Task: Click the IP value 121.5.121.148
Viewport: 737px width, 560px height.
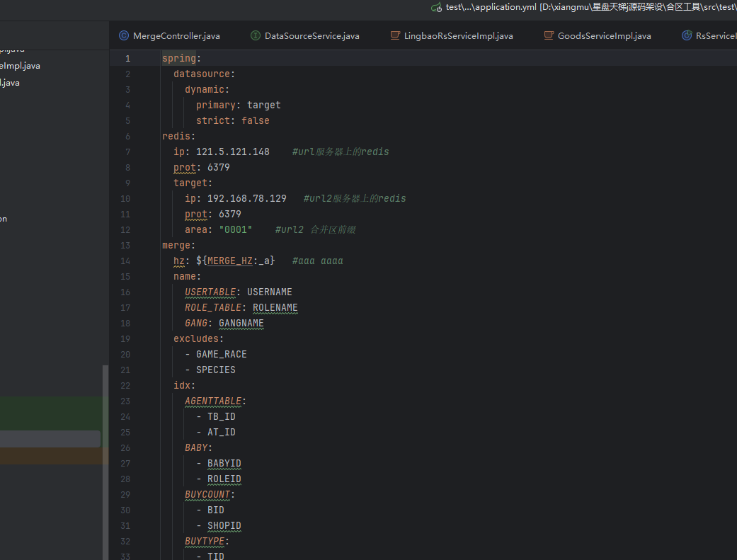Action: 233,152
